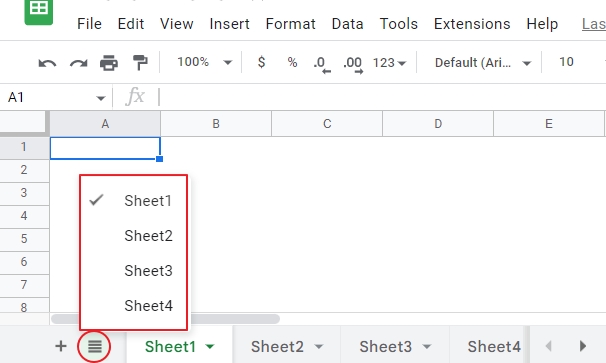Open the Insert menu
This screenshot has height=363, width=606.
point(229,24)
